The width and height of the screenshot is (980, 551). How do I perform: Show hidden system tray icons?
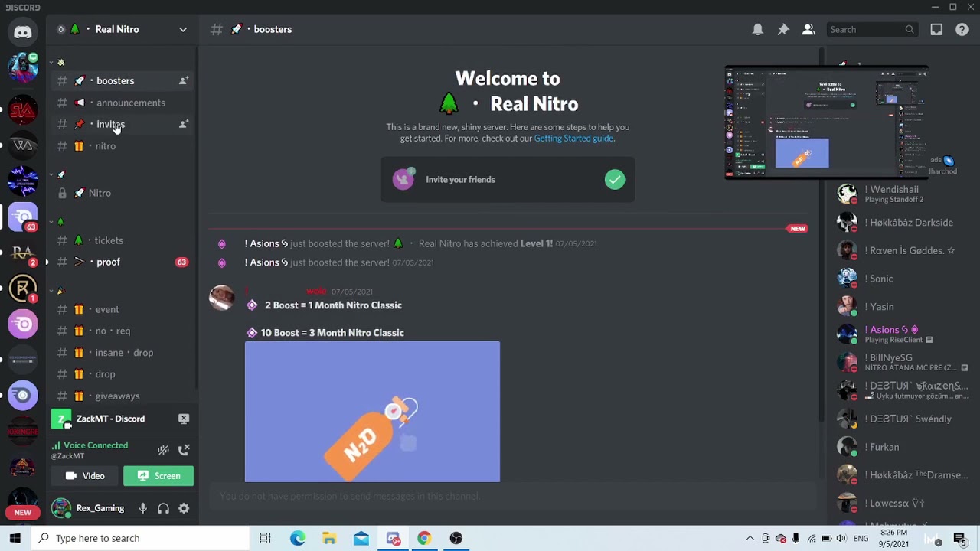click(x=750, y=538)
